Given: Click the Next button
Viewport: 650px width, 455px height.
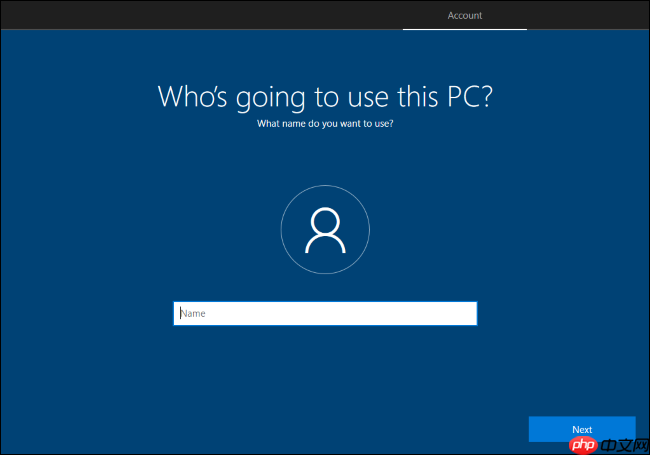Looking at the screenshot, I should tap(582, 429).
